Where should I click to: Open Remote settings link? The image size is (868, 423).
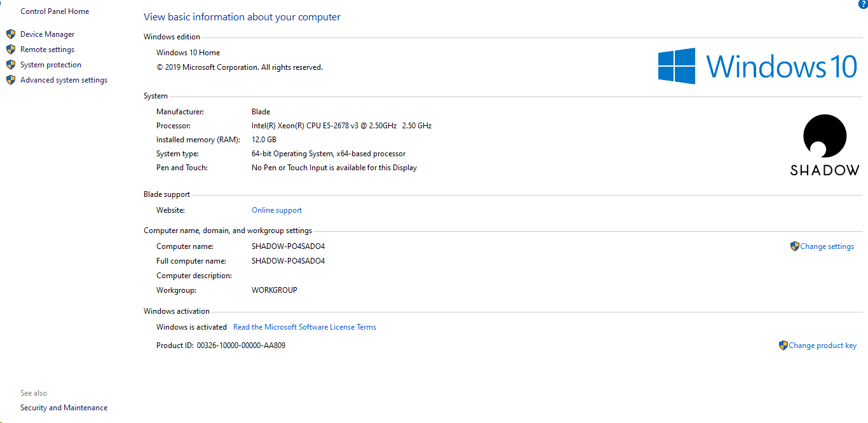47,50
